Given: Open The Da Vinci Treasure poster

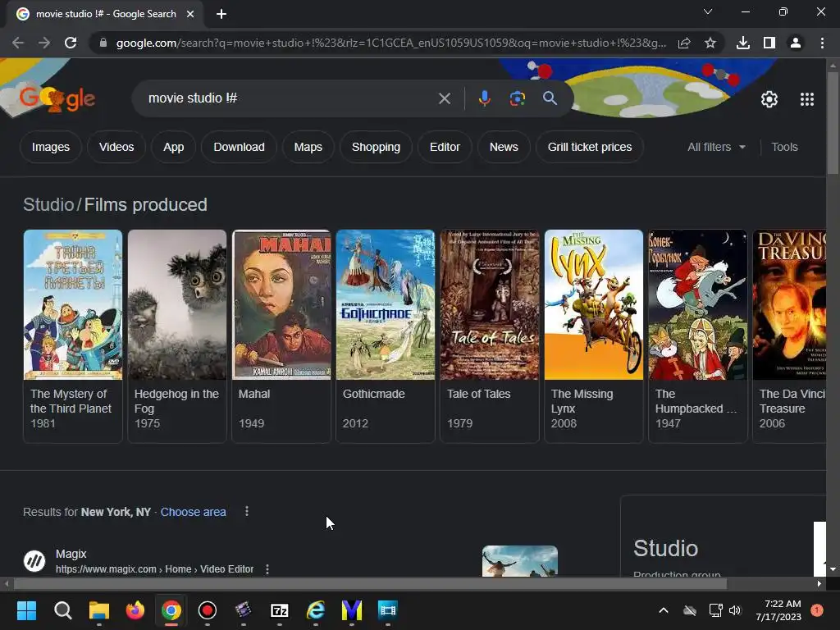Looking at the screenshot, I should 790,305.
